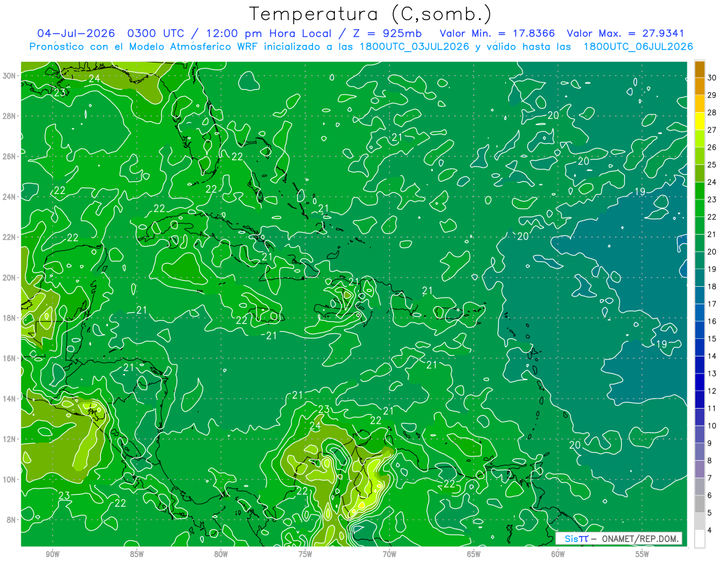Pick the orange legend swatch between 30 and 29
Viewport: 728px width, 562px height.
700,86
